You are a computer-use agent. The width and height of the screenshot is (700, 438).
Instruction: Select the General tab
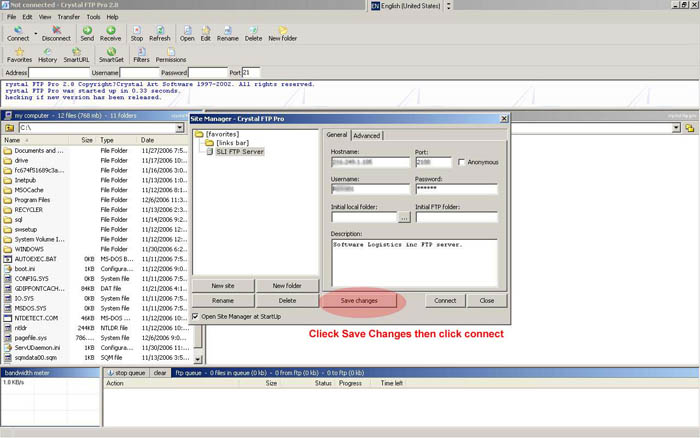[337, 134]
